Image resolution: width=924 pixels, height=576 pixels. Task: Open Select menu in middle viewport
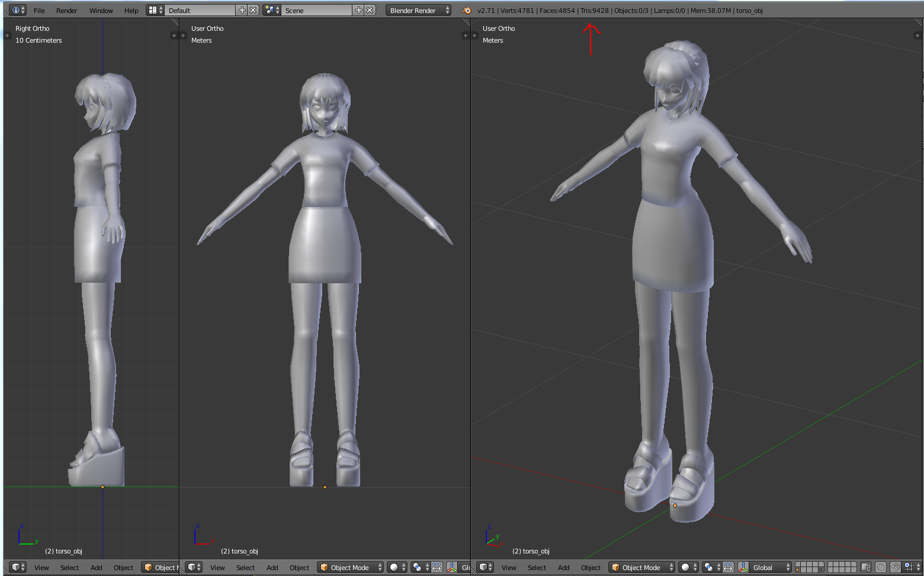245,568
